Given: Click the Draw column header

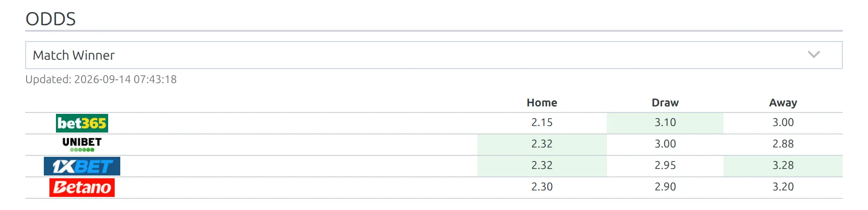Looking at the screenshot, I should [665, 103].
